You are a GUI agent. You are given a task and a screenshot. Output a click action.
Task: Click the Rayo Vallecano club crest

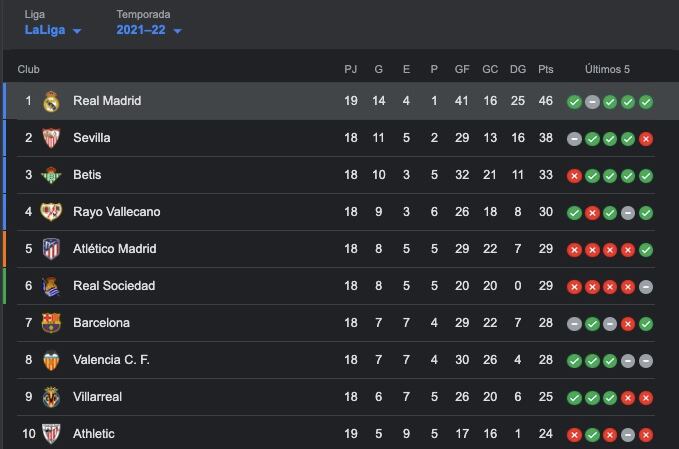coord(51,212)
